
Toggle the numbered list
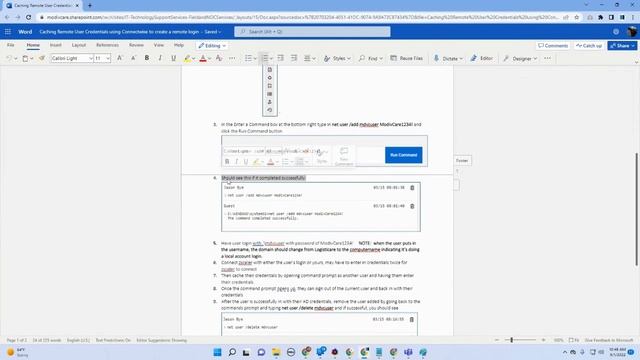pyautogui.click(x=264, y=58)
